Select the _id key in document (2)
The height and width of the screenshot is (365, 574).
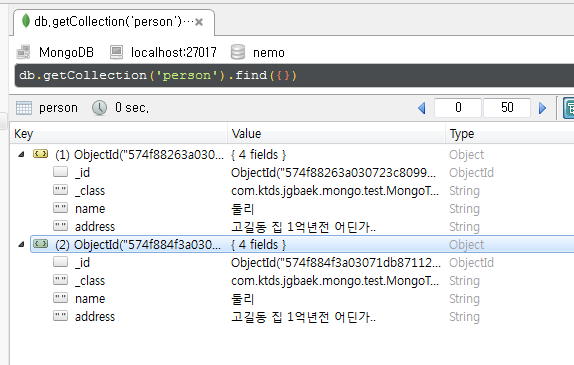point(82,262)
